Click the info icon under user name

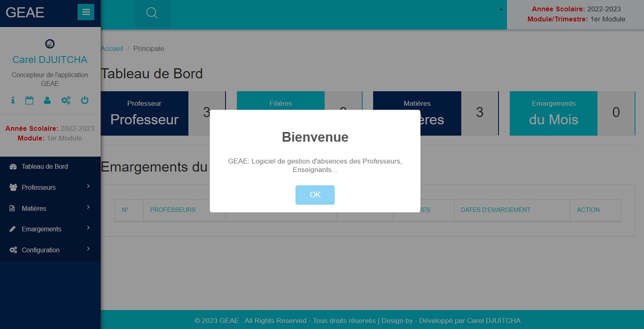[x=13, y=100]
